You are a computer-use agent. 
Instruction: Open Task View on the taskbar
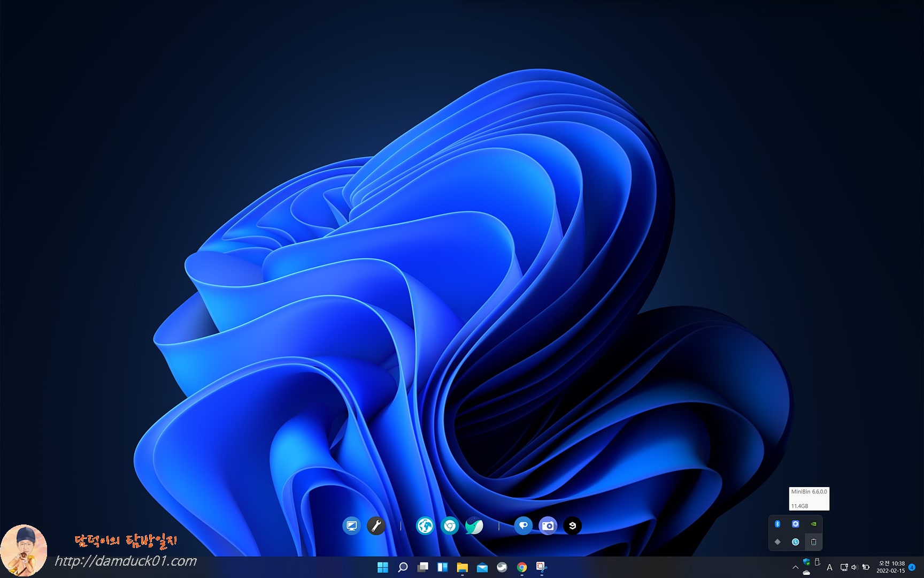(x=423, y=567)
